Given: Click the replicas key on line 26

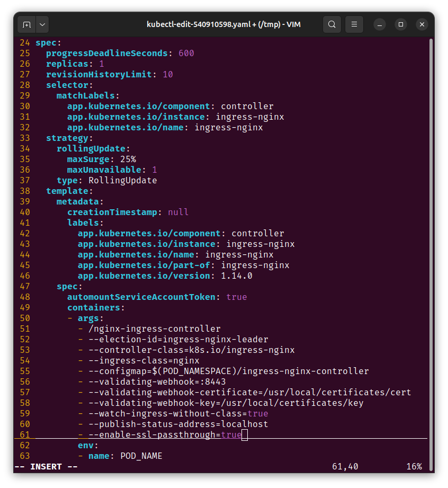Looking at the screenshot, I should [67, 64].
